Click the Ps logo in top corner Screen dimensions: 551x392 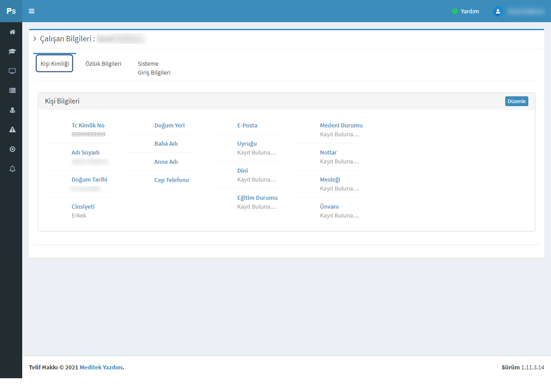pos(11,11)
